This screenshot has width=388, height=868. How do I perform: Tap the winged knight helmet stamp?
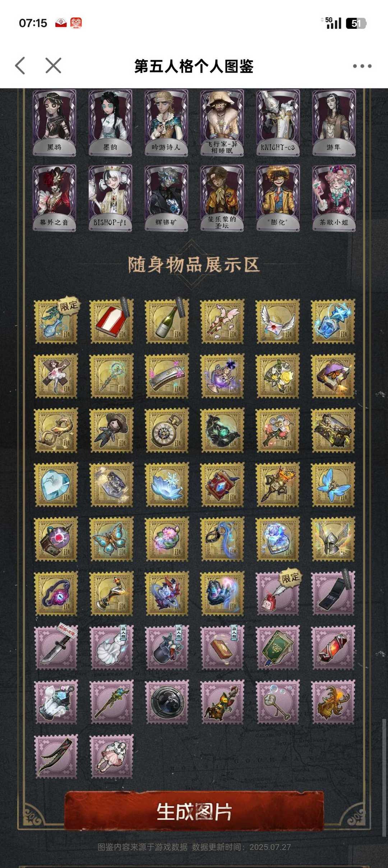333,539
